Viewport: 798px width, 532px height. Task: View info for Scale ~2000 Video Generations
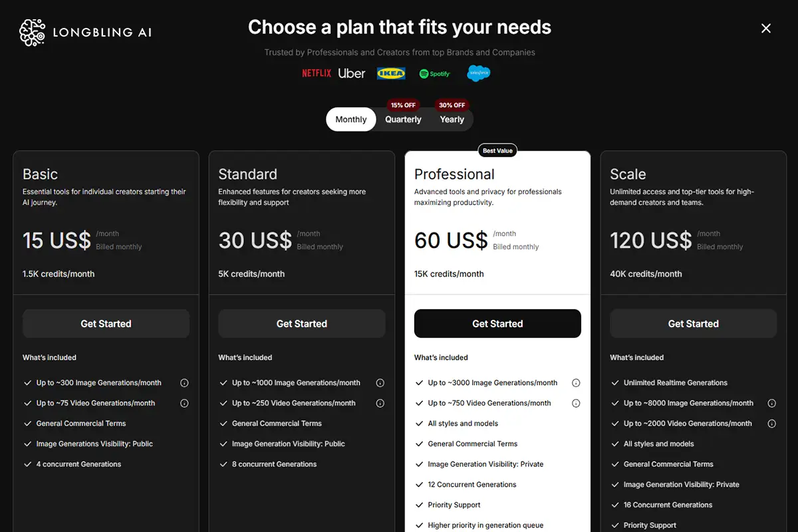pyautogui.click(x=772, y=424)
